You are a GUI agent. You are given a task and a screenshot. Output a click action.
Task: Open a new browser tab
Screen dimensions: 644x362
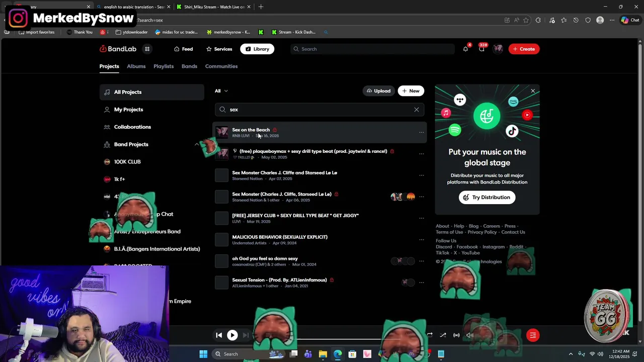click(261, 7)
